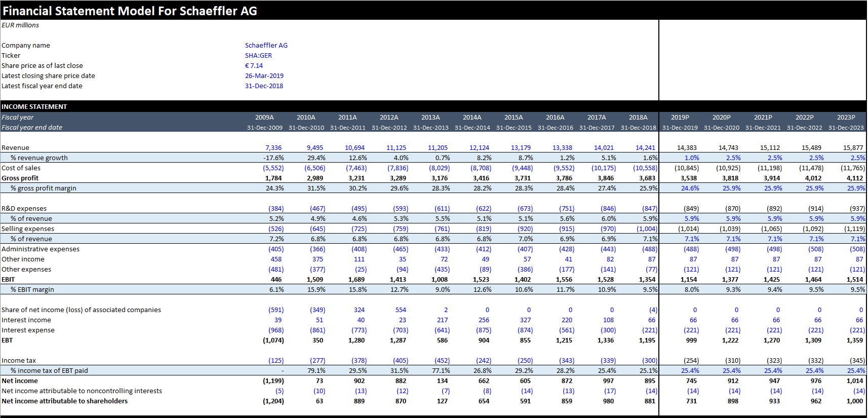Select 2018A revenue value 14,241
Viewport: 868px width, 418px height.
click(x=646, y=148)
